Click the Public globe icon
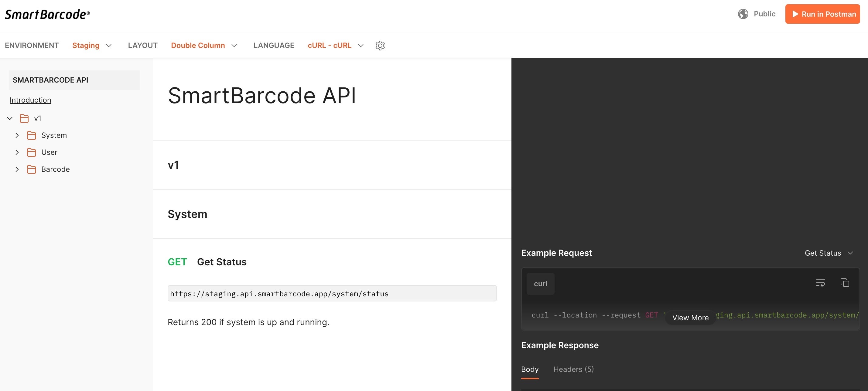 [743, 14]
